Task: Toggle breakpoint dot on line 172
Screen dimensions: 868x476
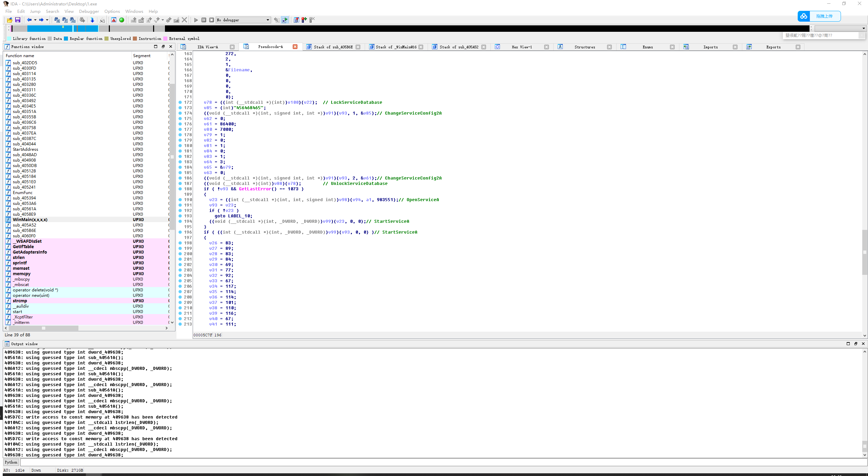Action: pyautogui.click(x=180, y=102)
